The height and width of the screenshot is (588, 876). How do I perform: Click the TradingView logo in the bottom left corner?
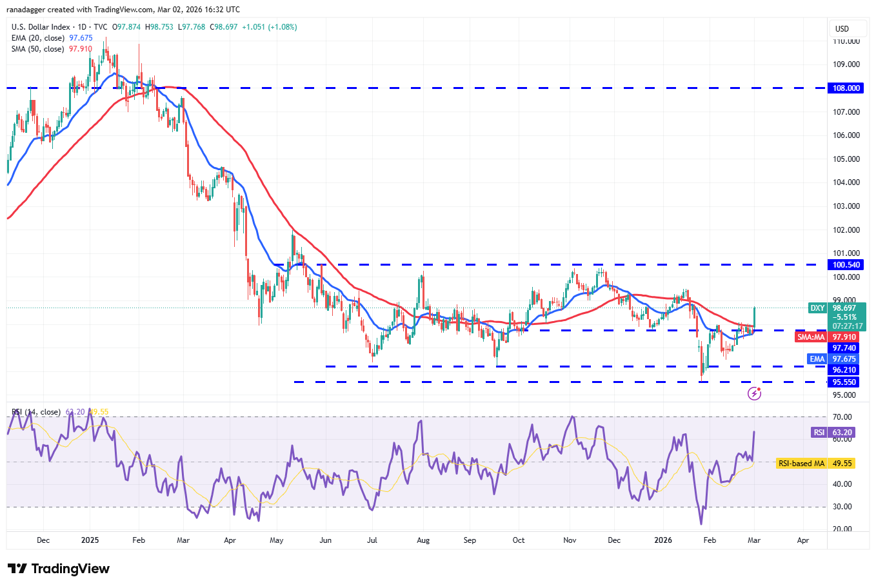click(x=58, y=569)
